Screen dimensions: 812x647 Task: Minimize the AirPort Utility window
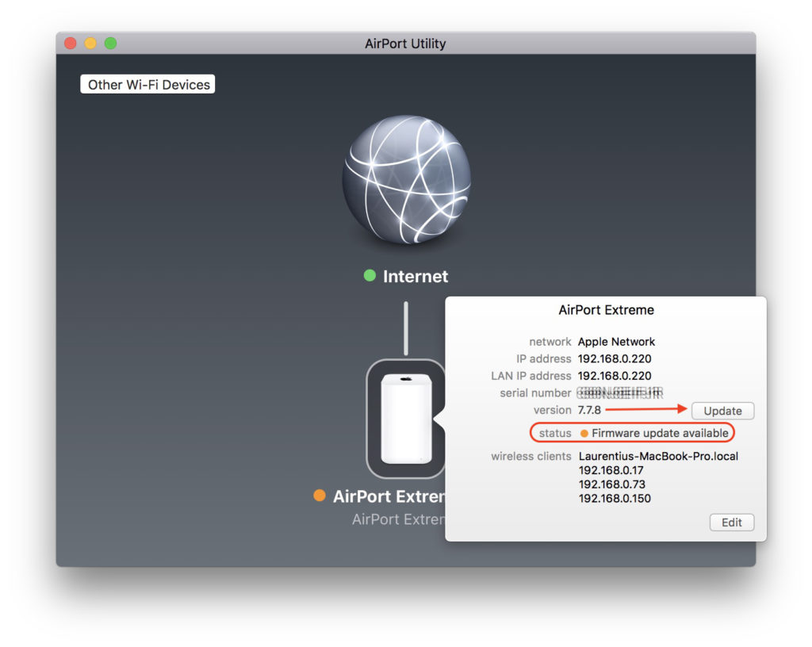click(90, 44)
